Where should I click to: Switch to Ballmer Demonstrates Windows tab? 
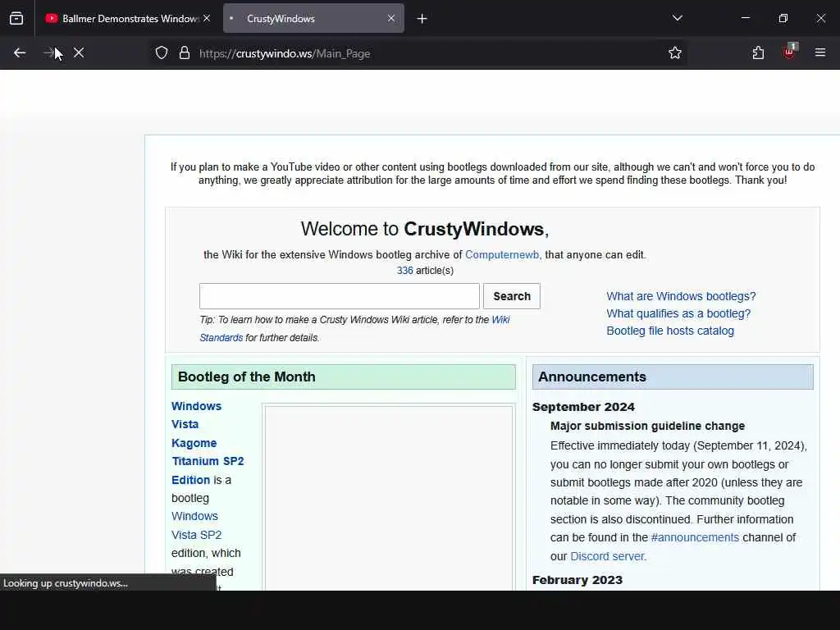coord(127,19)
